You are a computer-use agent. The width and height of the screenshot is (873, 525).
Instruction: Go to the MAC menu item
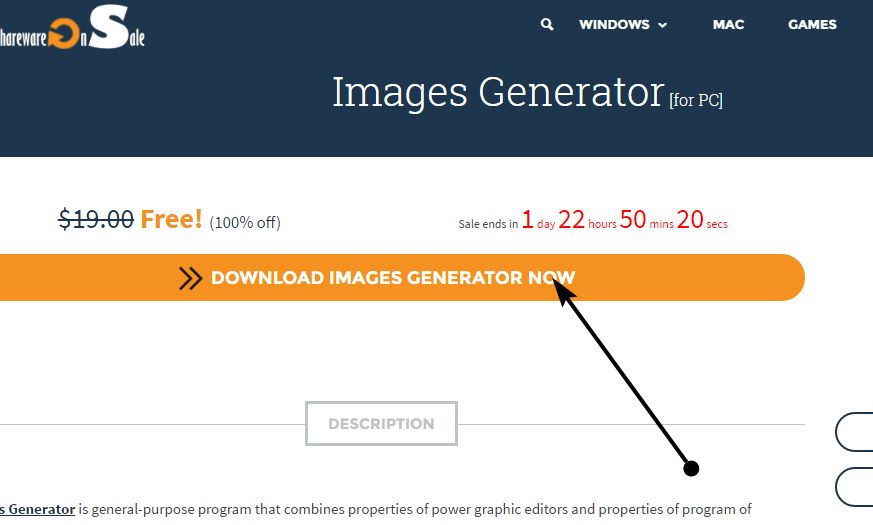click(728, 24)
